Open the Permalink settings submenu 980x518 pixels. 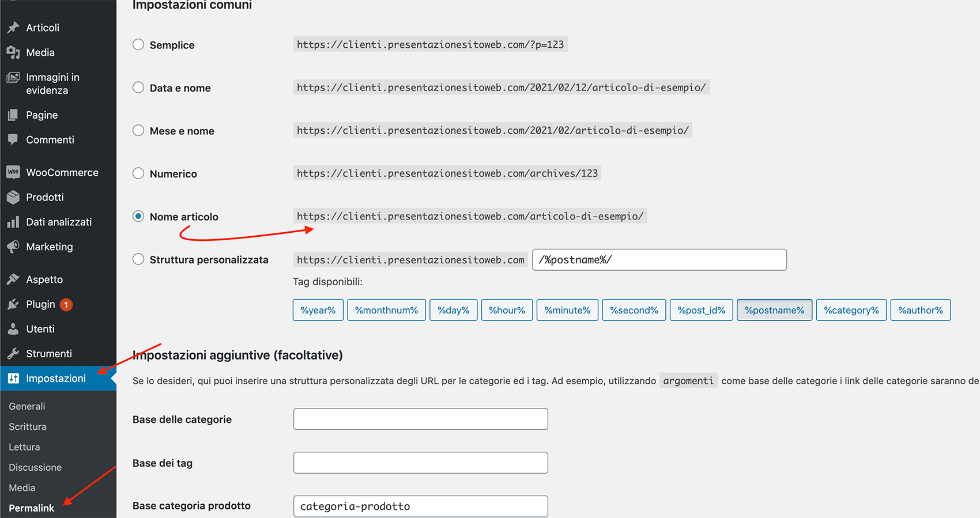point(32,508)
